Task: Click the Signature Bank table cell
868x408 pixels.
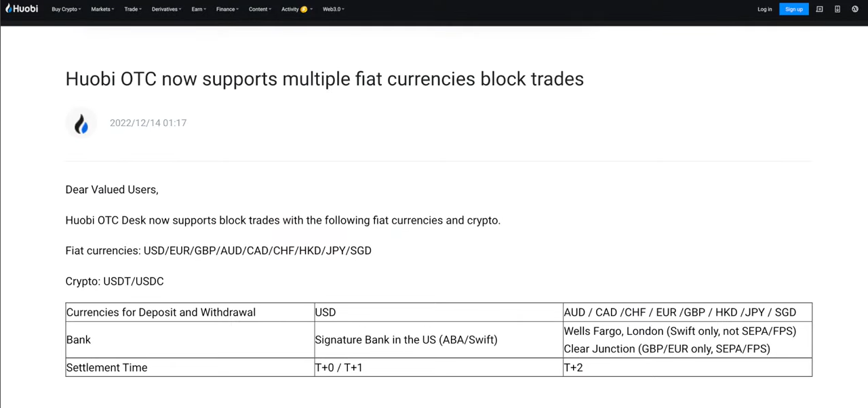Action: pos(439,340)
